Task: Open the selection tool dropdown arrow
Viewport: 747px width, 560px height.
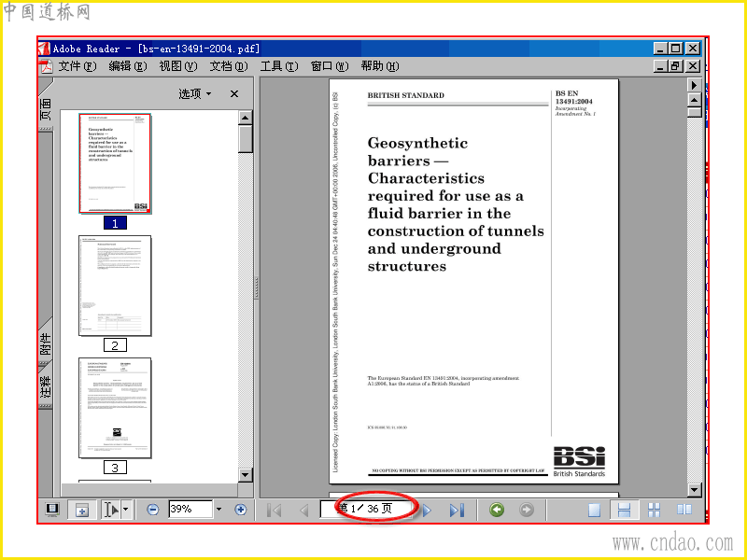Action: (125, 509)
